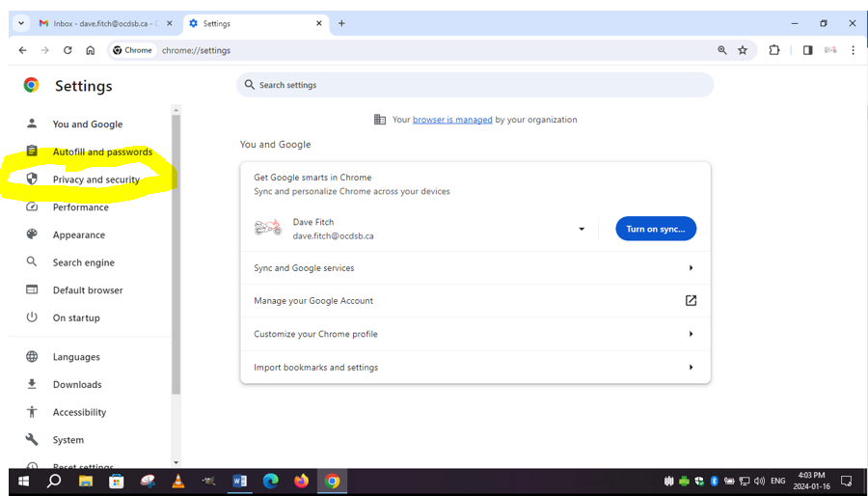Expand Import bookmarks and settings
Viewport: 868px width, 496px height.
[475, 367]
